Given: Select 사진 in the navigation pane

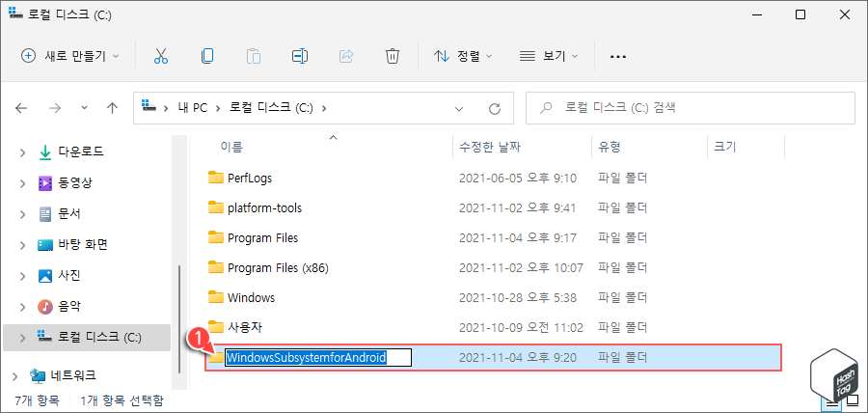Looking at the screenshot, I should [69, 275].
